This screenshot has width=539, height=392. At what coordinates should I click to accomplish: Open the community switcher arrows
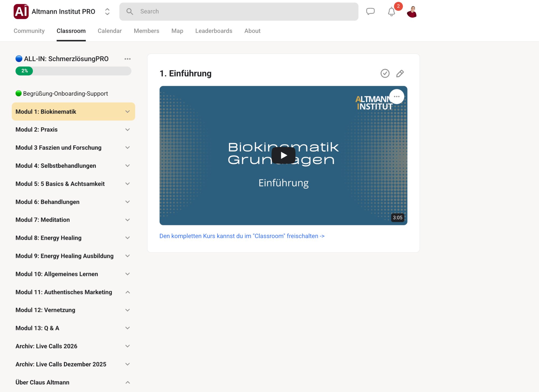coord(107,12)
